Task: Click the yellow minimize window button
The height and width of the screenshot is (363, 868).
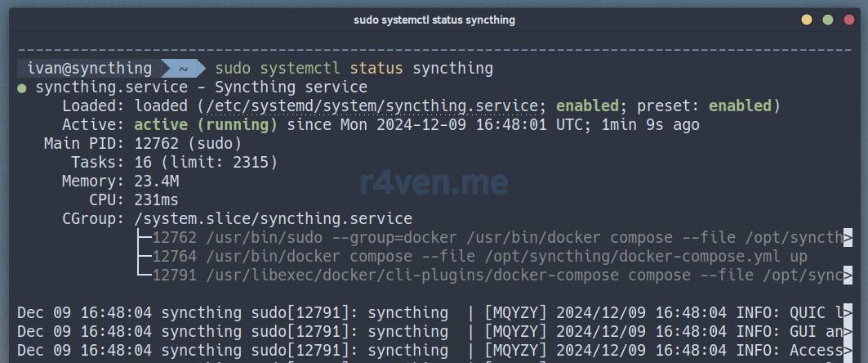Action: 807,20
